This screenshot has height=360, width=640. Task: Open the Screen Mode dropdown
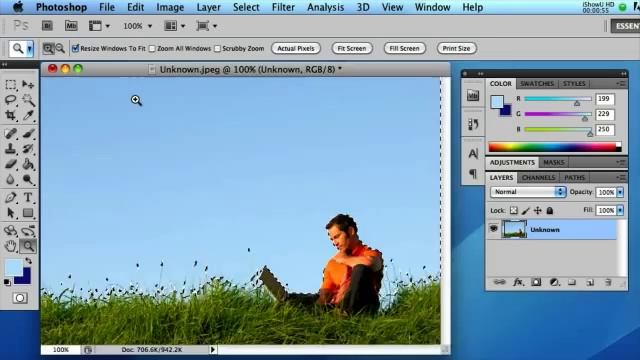click(206, 26)
